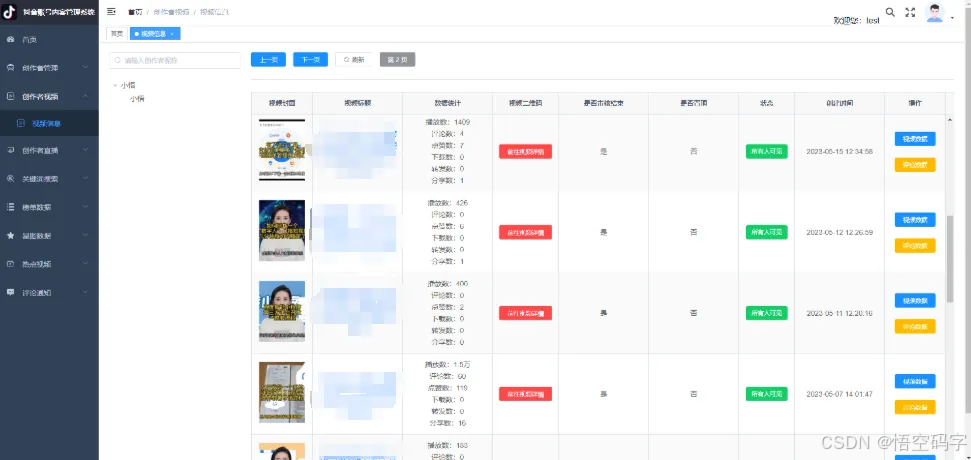Viewport: 971px width, 460px height.
Task: Open 首页 in the sidebar menu
Action: pyautogui.click(x=49, y=40)
